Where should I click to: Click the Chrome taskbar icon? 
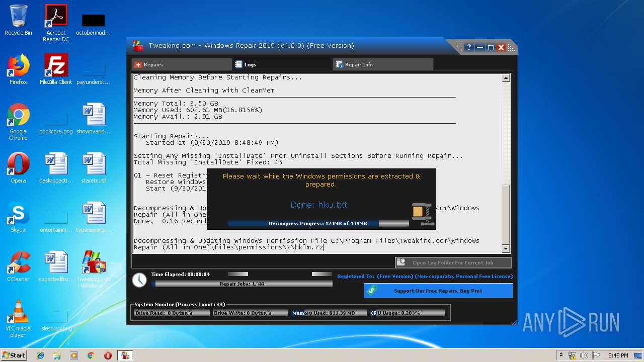point(91,355)
